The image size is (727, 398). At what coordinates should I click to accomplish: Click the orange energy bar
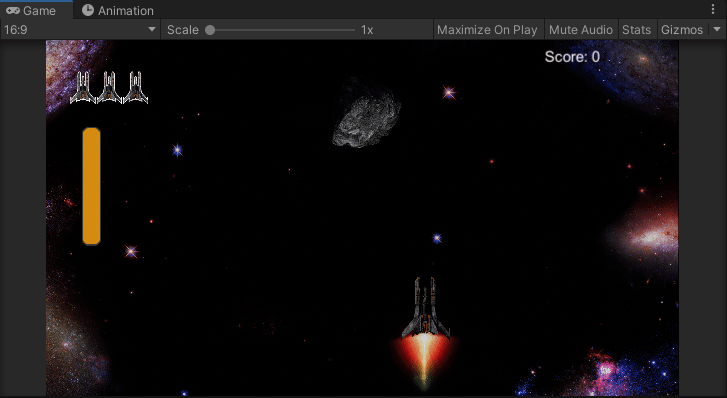[x=91, y=186]
